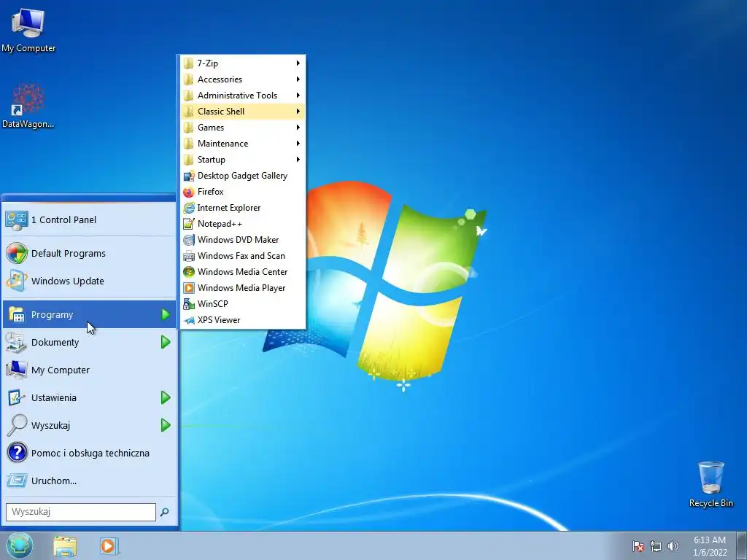Expand the Dokumenty green arrow
Viewport: 747px width, 560px height.
click(166, 342)
